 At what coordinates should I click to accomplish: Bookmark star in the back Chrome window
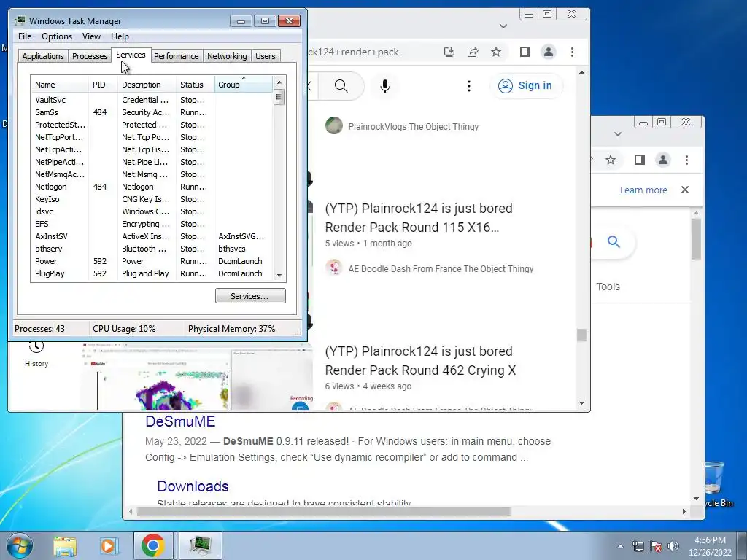point(611,160)
